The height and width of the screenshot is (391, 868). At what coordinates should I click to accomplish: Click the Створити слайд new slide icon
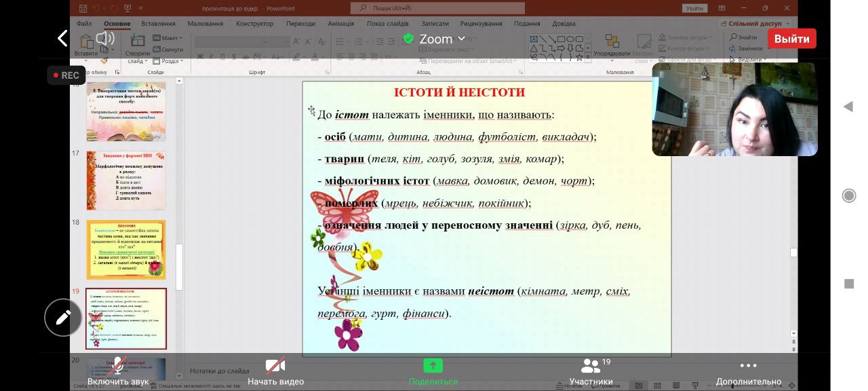coord(138,41)
